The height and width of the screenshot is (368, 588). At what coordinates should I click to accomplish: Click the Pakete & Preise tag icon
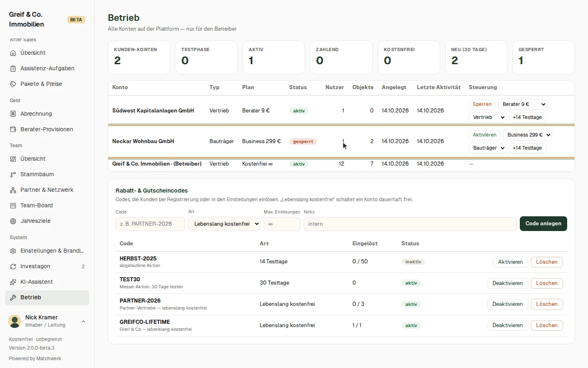(13, 84)
